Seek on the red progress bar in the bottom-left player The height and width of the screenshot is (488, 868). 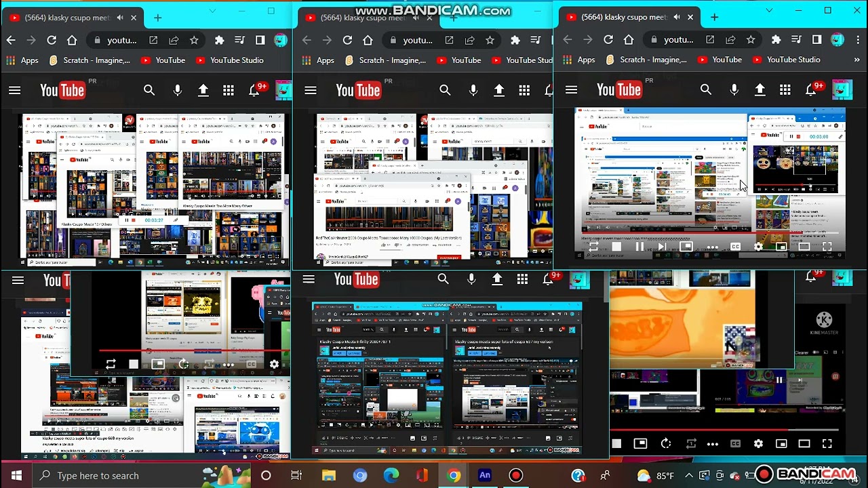coord(195,351)
